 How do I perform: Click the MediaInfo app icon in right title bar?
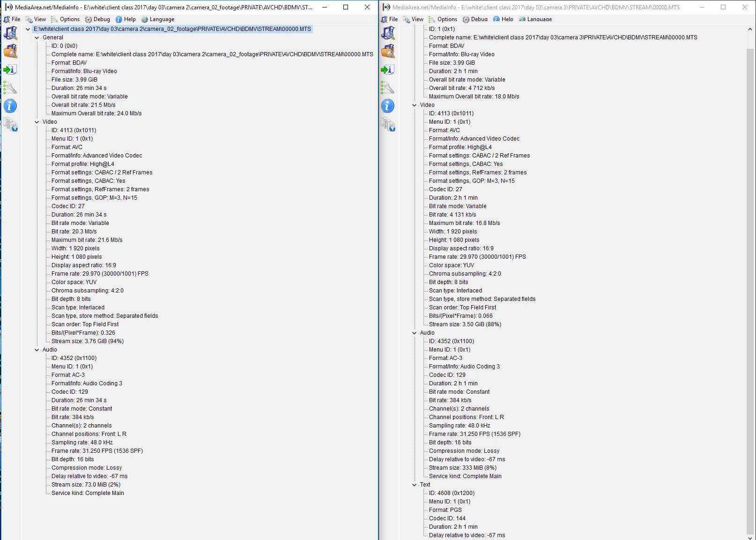tap(386, 7)
